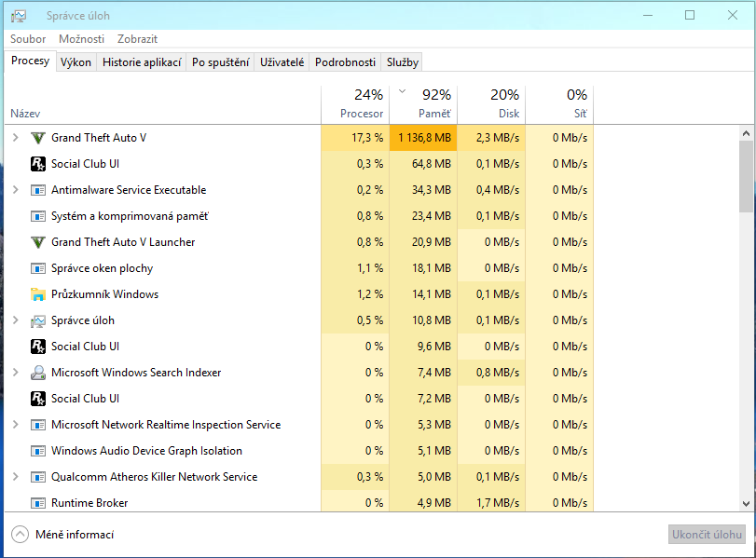Click the Microsoft Windows Search Indexer icon
Image resolution: width=756 pixels, height=558 pixels.
pyautogui.click(x=38, y=373)
